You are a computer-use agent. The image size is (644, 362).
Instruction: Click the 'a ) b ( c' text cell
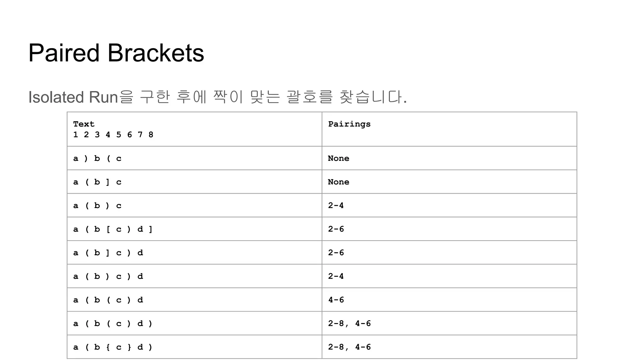[97, 158]
